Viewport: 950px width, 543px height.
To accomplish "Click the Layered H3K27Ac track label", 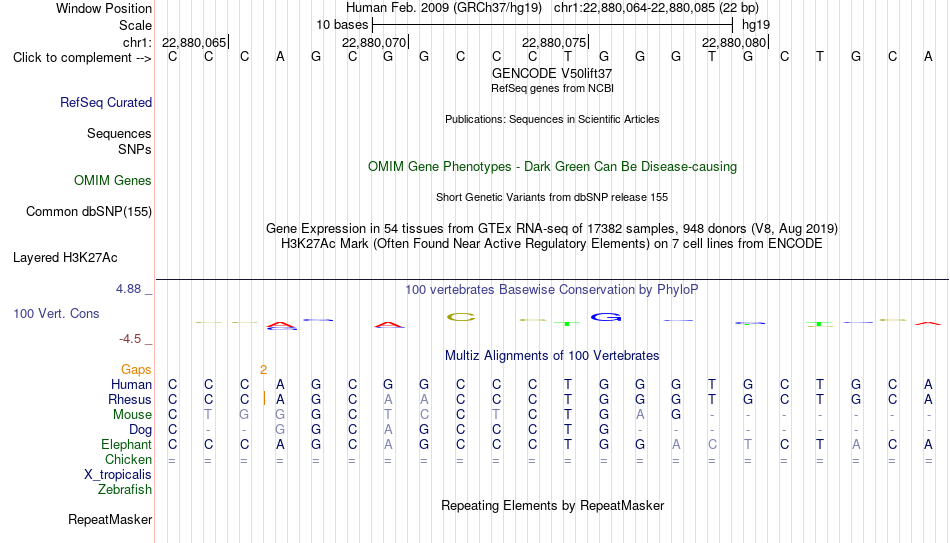I will pos(65,258).
